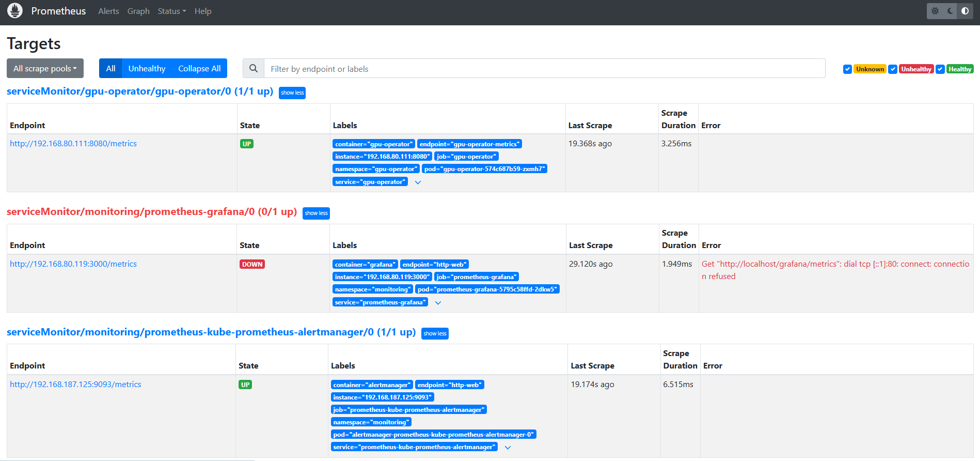Viewport: 980px width, 461px height.
Task: Open the Status dropdown menu
Action: point(172,11)
